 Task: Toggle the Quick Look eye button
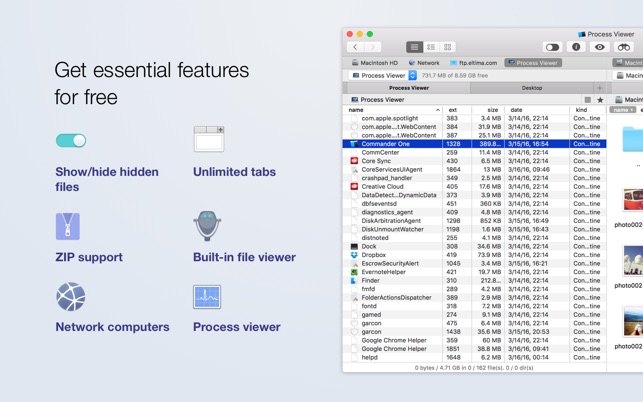pyautogui.click(x=600, y=47)
